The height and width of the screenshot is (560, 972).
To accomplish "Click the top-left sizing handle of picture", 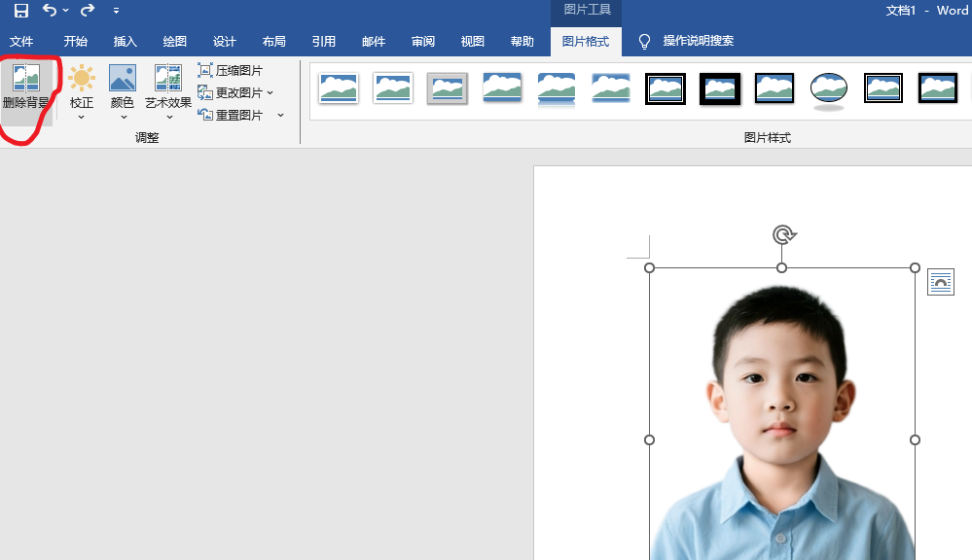I will coord(650,267).
